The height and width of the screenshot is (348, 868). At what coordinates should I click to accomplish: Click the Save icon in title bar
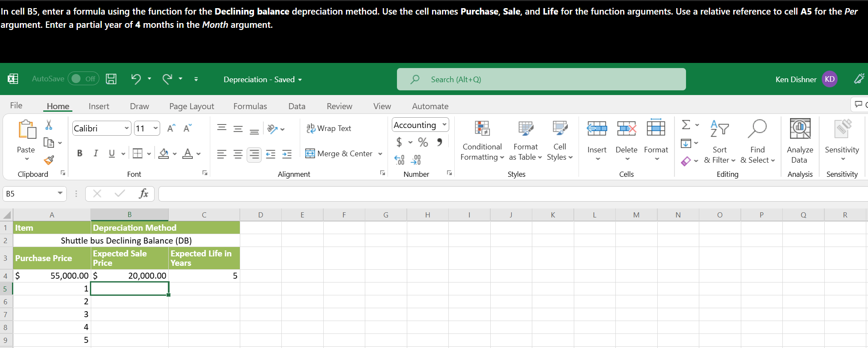(x=111, y=79)
